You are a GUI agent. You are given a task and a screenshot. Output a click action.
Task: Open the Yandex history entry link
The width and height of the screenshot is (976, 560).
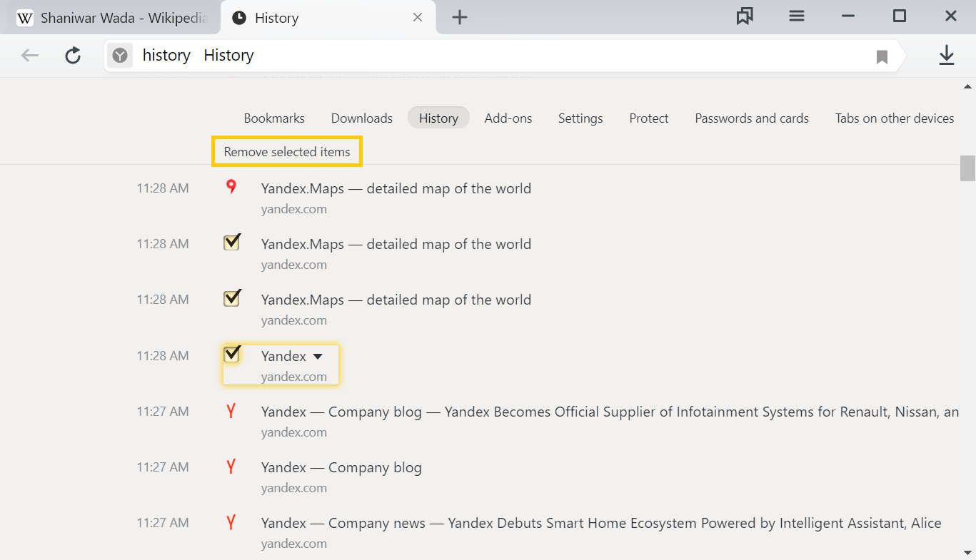[x=283, y=356]
